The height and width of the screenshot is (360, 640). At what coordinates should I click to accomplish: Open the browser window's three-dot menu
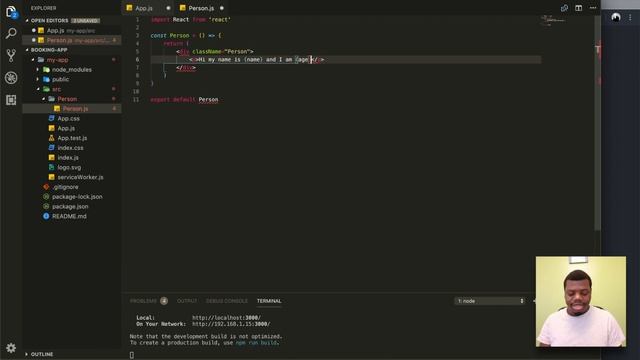630,17
